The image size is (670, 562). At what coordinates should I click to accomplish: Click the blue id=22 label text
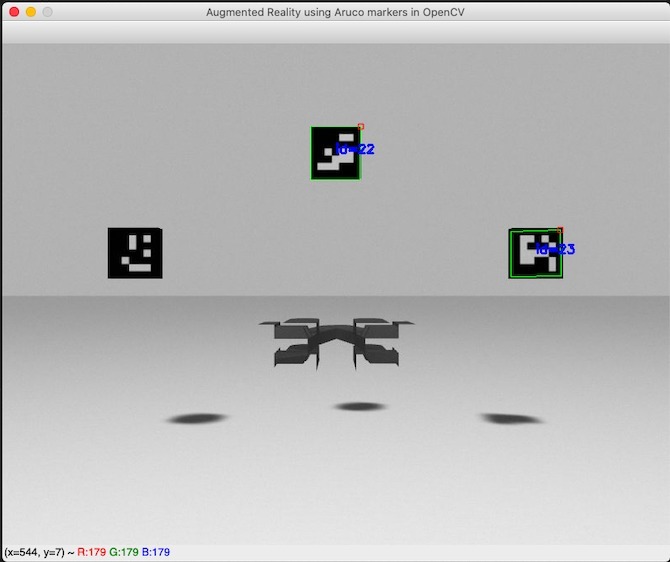pyautogui.click(x=355, y=149)
